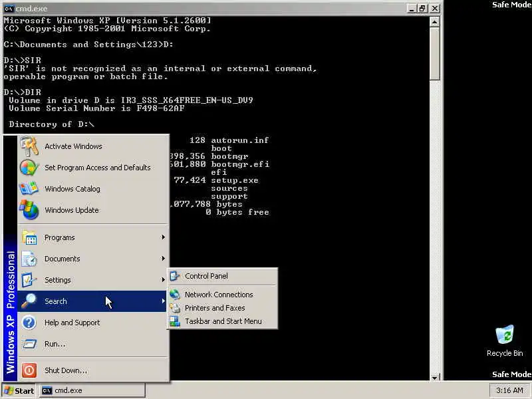The image size is (532, 399).
Task: Click the Help and Support question mark icon
Action: coord(29,323)
